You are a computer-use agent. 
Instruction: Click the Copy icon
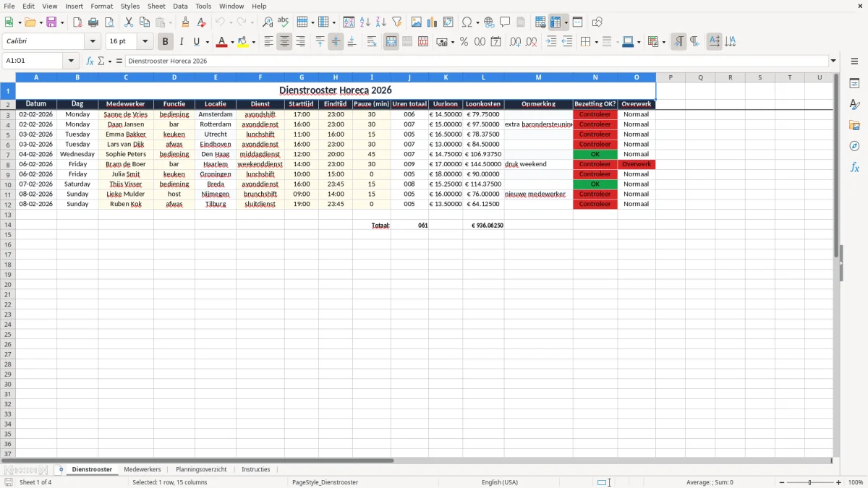(x=145, y=22)
